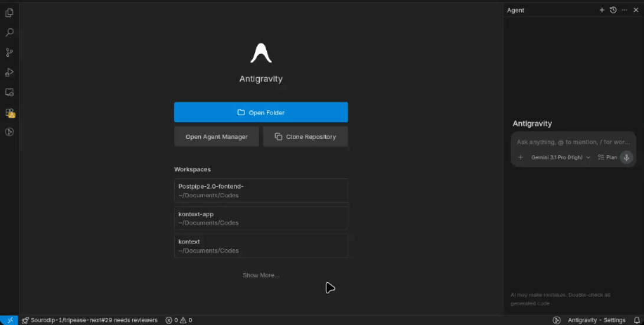Open agent conversation history icon
Screen dimensions: 644x325
pyautogui.click(x=613, y=10)
